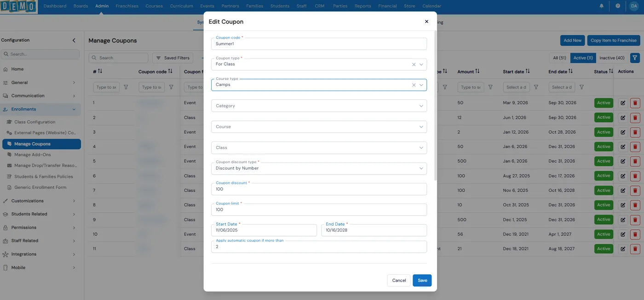Sort by the # column

click(x=100, y=72)
